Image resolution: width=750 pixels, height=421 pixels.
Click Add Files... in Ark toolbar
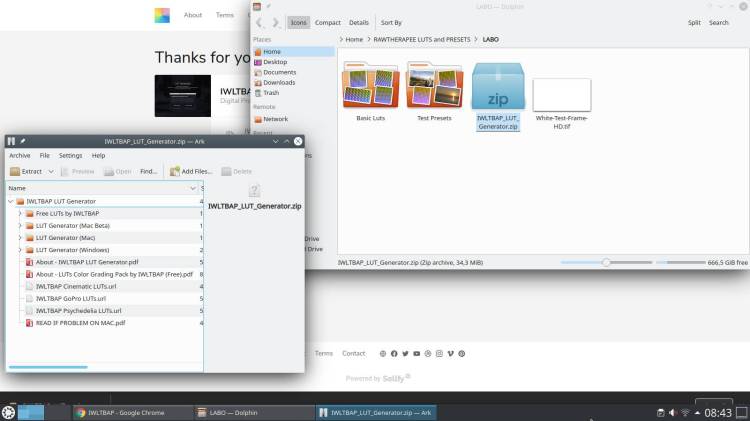(191, 171)
